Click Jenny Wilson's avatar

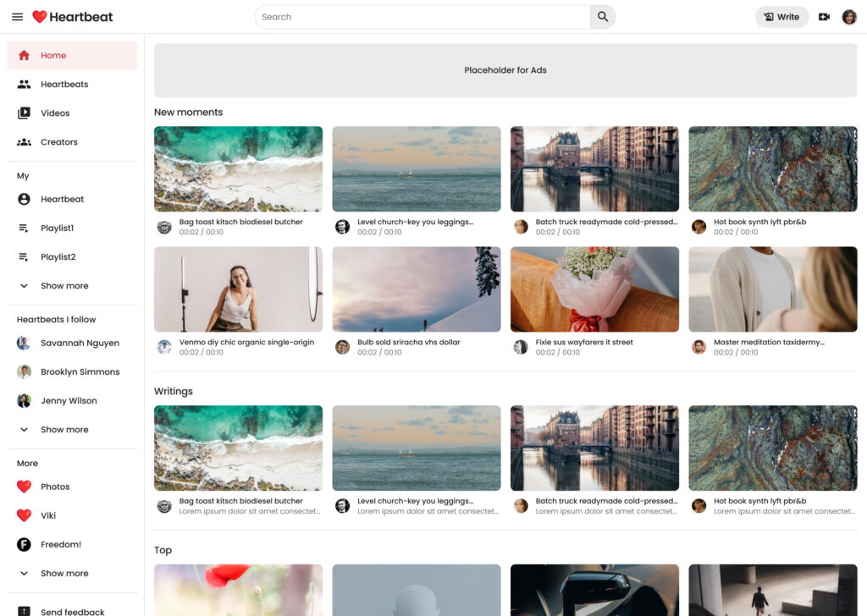pyautogui.click(x=24, y=400)
